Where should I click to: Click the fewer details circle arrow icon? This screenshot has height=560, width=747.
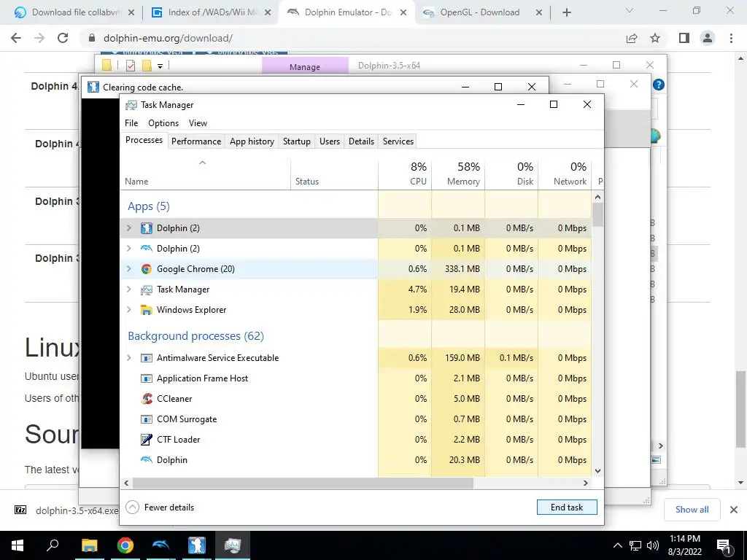pyautogui.click(x=132, y=507)
